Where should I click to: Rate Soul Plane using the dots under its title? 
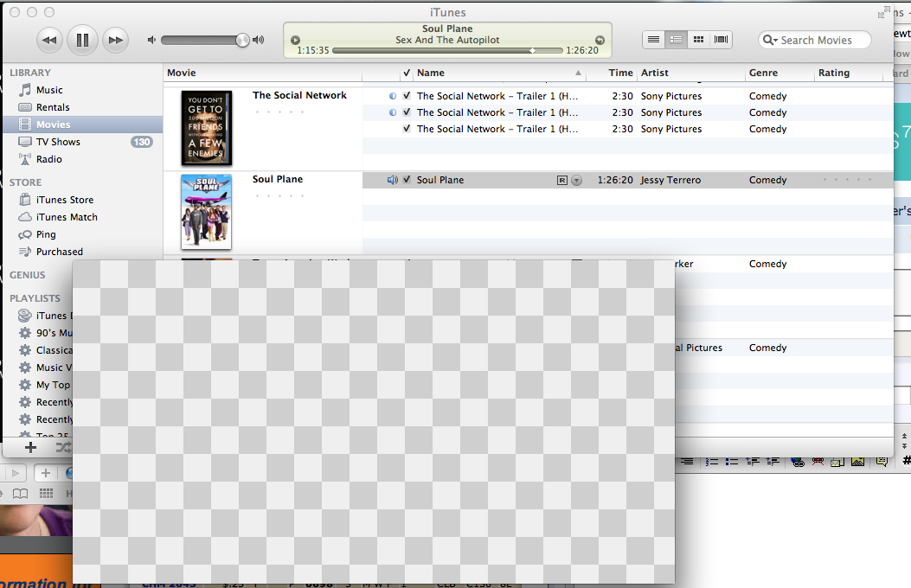click(279, 195)
